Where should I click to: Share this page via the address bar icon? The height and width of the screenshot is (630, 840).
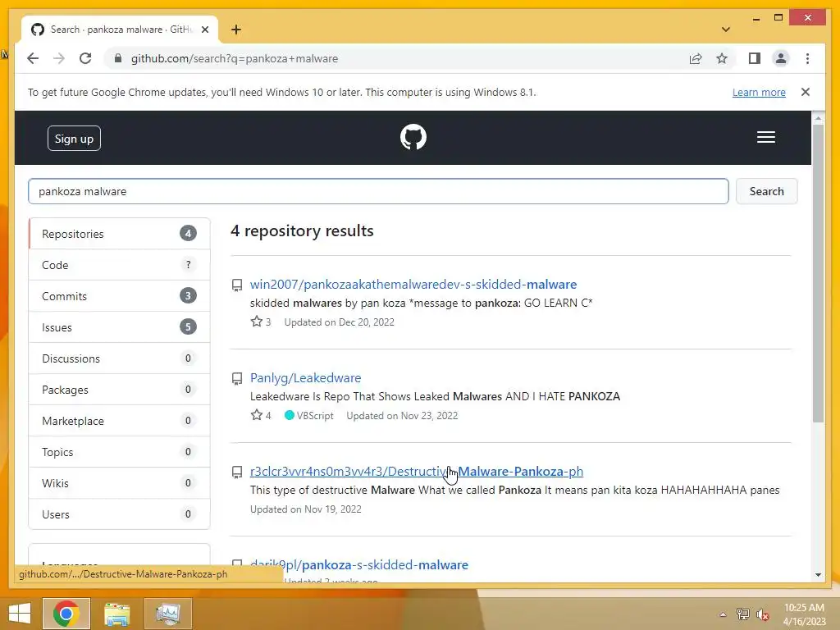696,58
